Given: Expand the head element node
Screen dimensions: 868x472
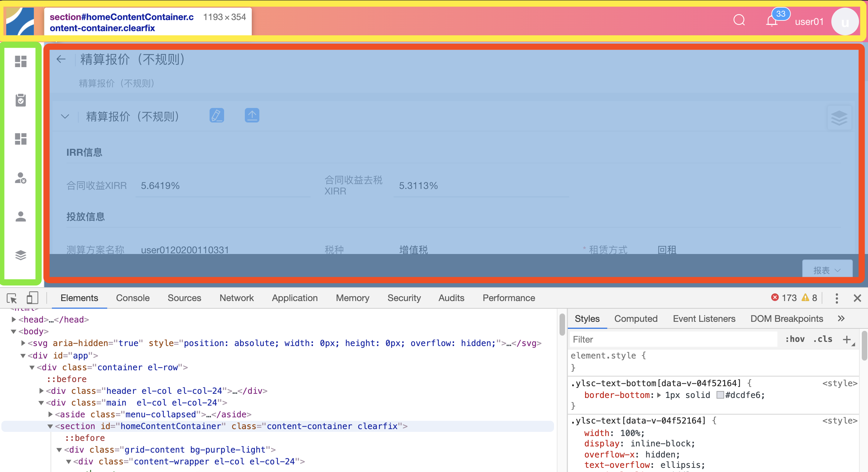Looking at the screenshot, I should tap(14, 319).
